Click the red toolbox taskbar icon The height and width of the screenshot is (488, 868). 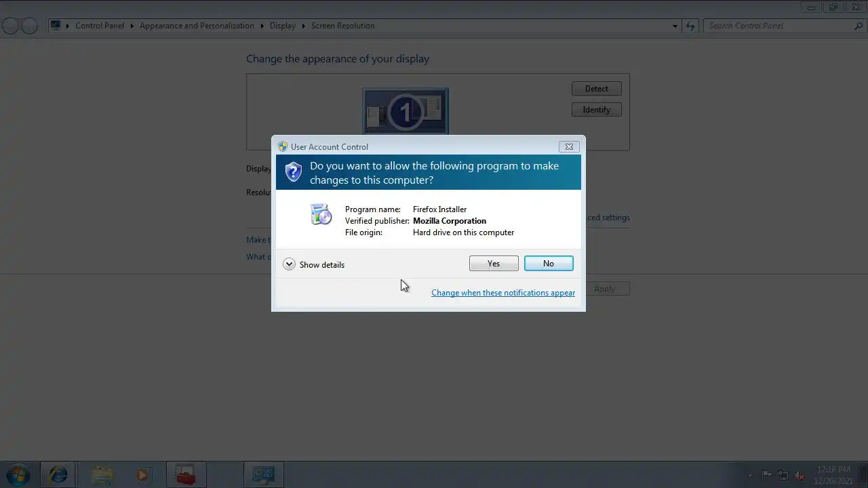(x=185, y=474)
